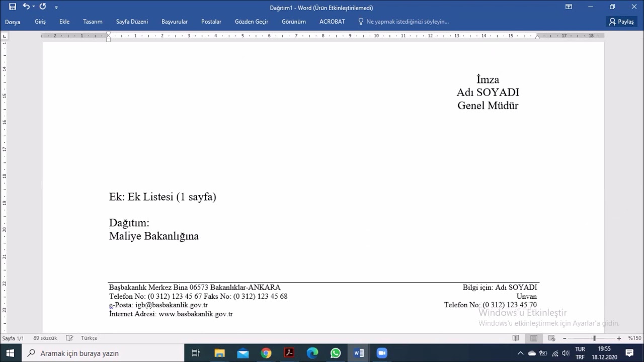
Task: Select the Tasarım tab
Action: click(x=93, y=22)
